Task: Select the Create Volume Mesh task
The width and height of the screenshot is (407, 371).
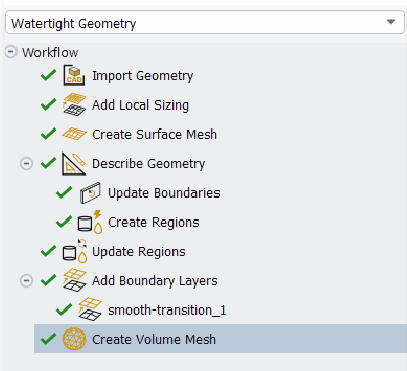Action: coord(220,339)
